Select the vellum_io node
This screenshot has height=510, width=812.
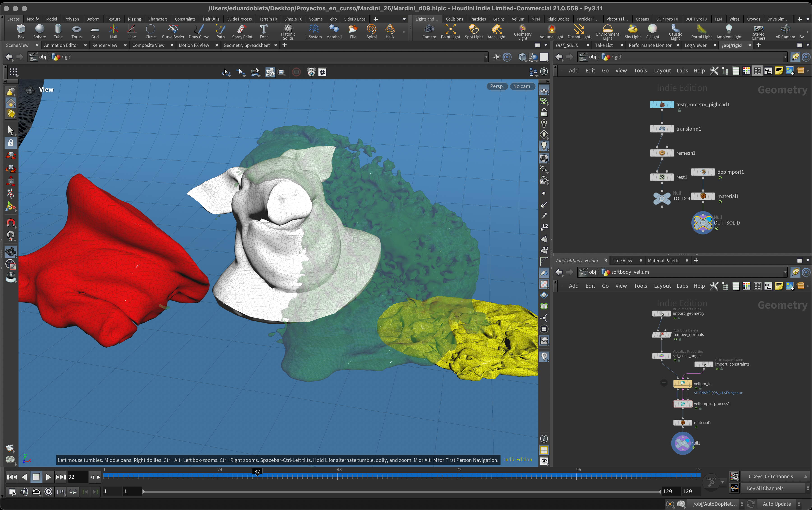coord(682,383)
